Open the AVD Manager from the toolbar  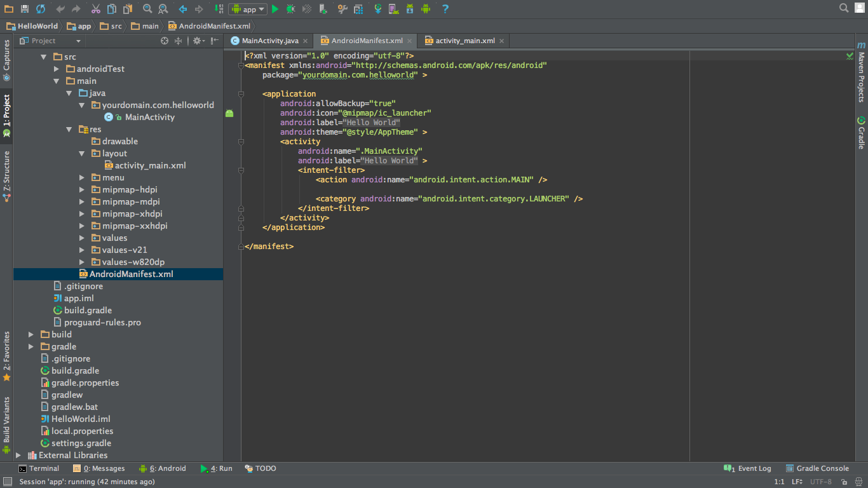point(394,9)
